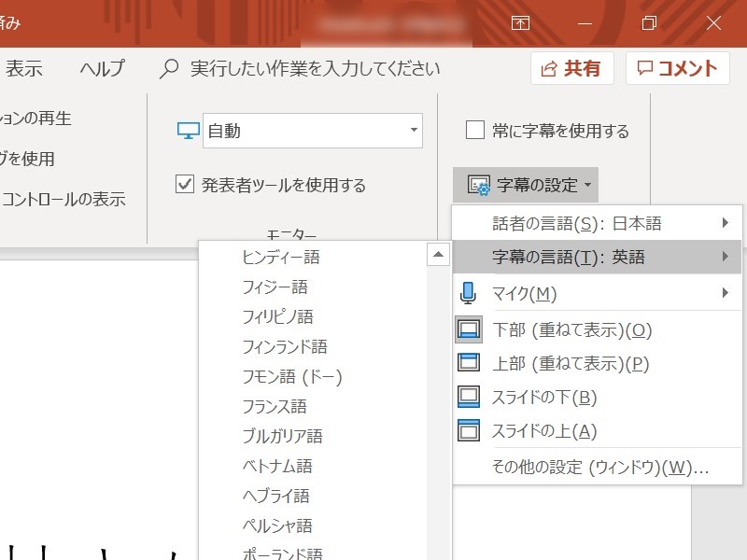Click the scrollbar up arrow in language list
This screenshot has height=560, width=747.
coord(438,255)
